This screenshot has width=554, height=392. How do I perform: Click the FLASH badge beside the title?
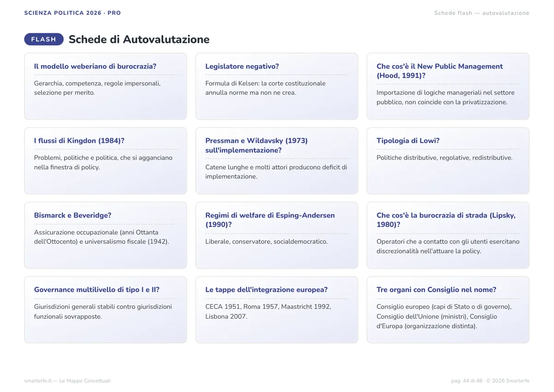pos(44,39)
